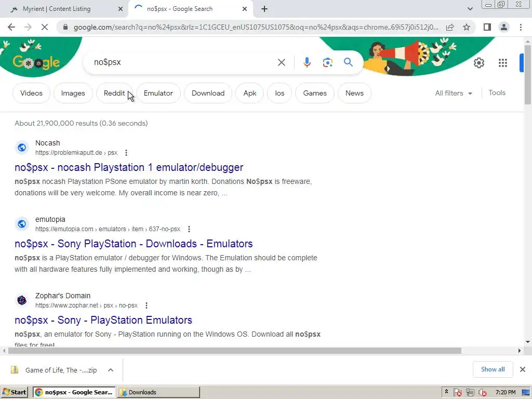Search by voice microphone icon

click(x=307, y=62)
